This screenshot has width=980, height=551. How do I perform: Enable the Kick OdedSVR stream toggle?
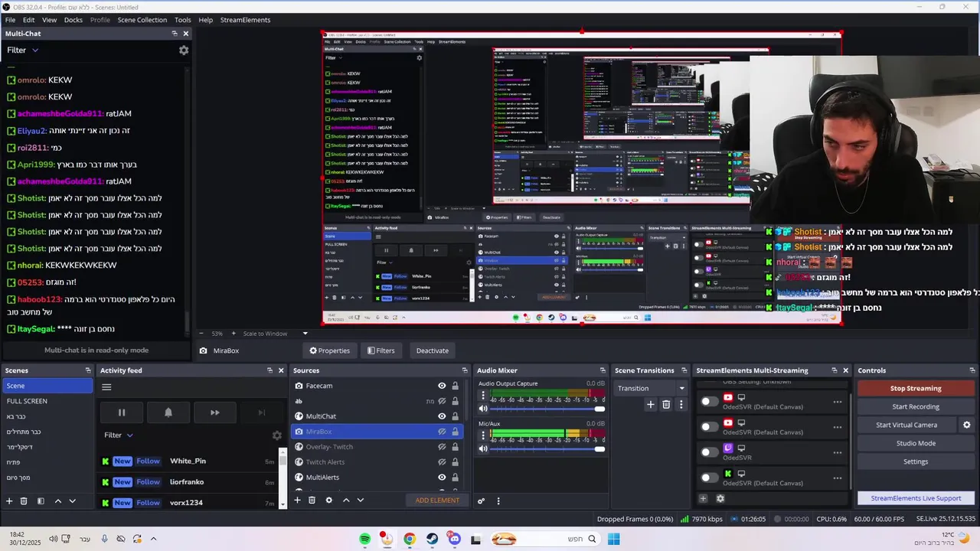click(710, 478)
